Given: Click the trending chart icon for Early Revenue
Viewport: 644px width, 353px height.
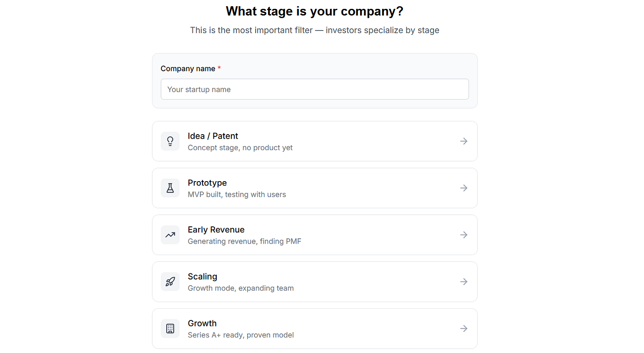Looking at the screenshot, I should [x=170, y=235].
